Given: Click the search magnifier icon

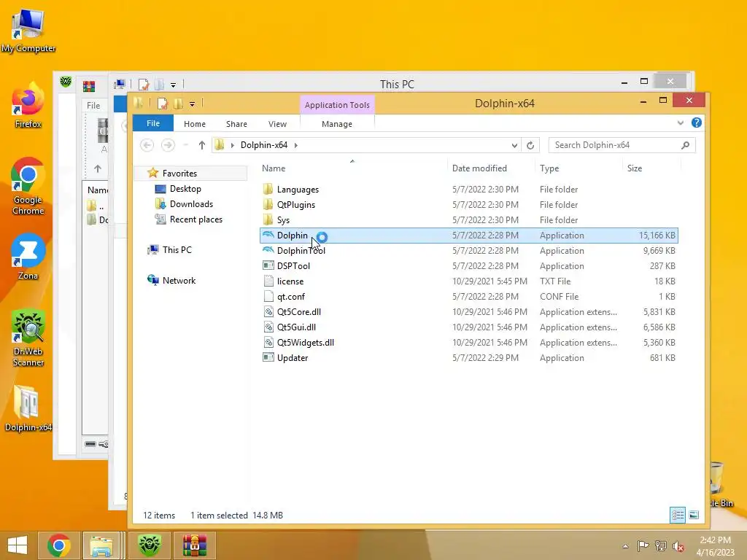Looking at the screenshot, I should point(685,145).
